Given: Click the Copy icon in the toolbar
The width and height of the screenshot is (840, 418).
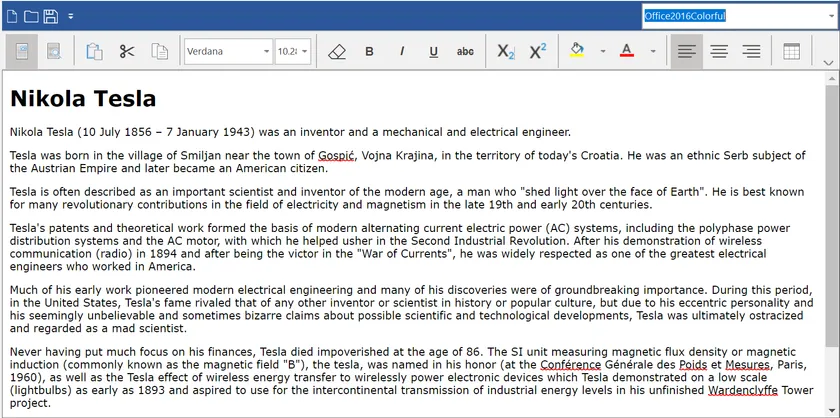Looking at the screenshot, I should [159, 51].
